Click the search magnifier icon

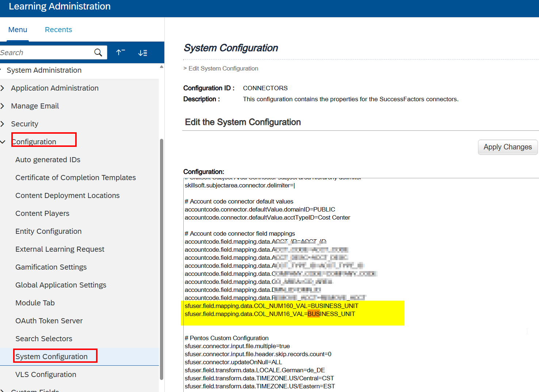coord(98,53)
